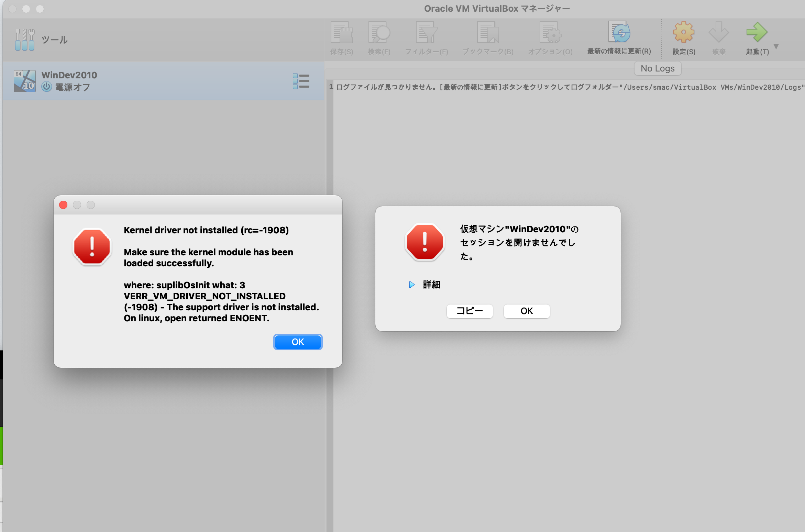Click the Tools (ツール) sidebar icon
805x532 pixels.
point(24,39)
